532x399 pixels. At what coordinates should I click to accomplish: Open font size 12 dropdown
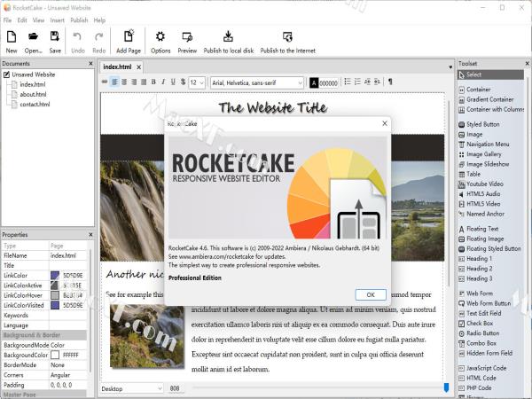click(197, 82)
